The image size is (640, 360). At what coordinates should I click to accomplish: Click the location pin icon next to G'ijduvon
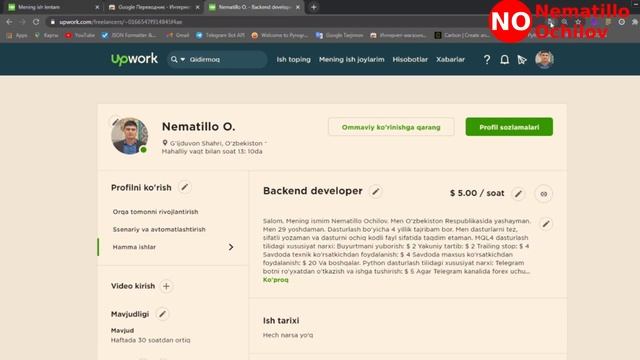165,143
